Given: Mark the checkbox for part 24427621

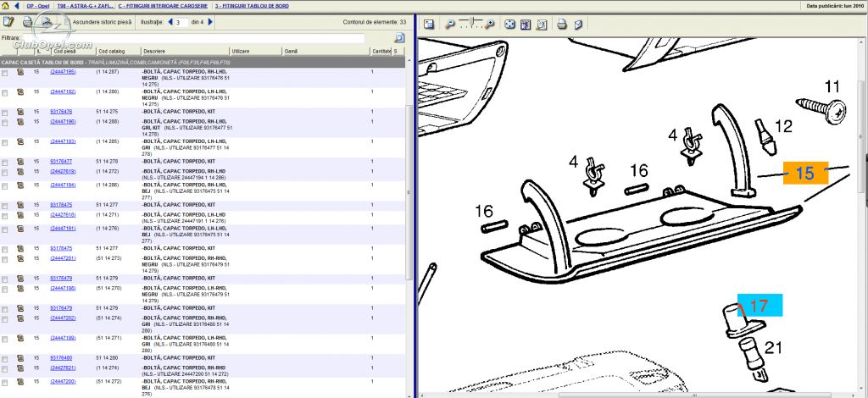Looking at the screenshot, I should pyautogui.click(x=5, y=368).
